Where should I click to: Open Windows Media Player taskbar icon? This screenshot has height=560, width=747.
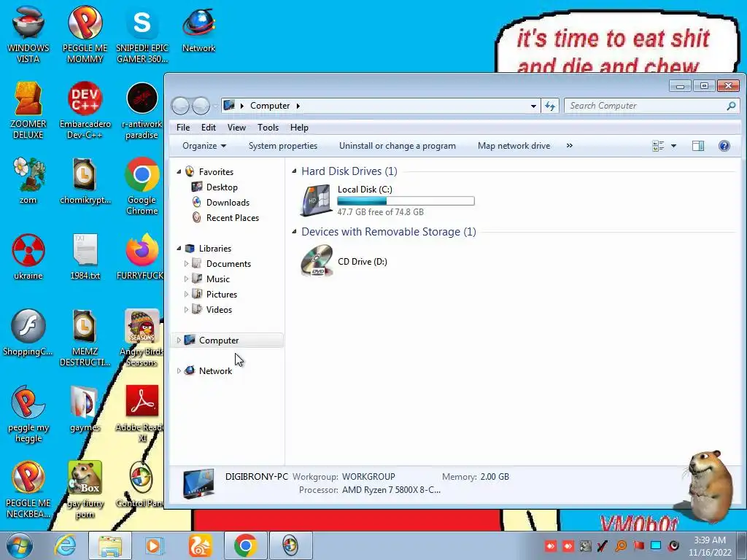point(153,545)
